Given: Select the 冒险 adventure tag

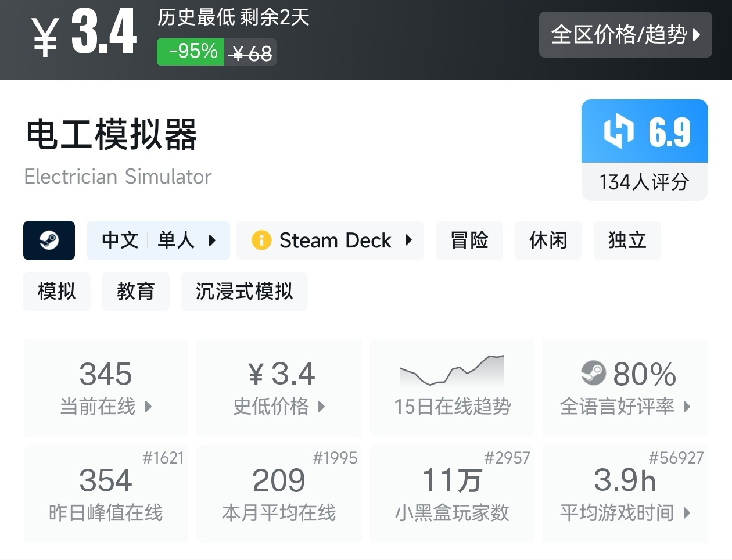Looking at the screenshot, I should click(x=469, y=240).
